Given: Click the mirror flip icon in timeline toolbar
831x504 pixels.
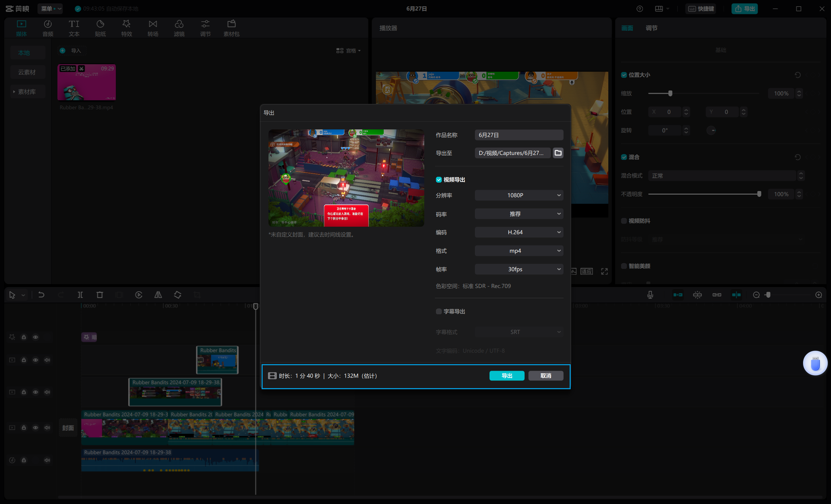Looking at the screenshot, I should coord(158,295).
